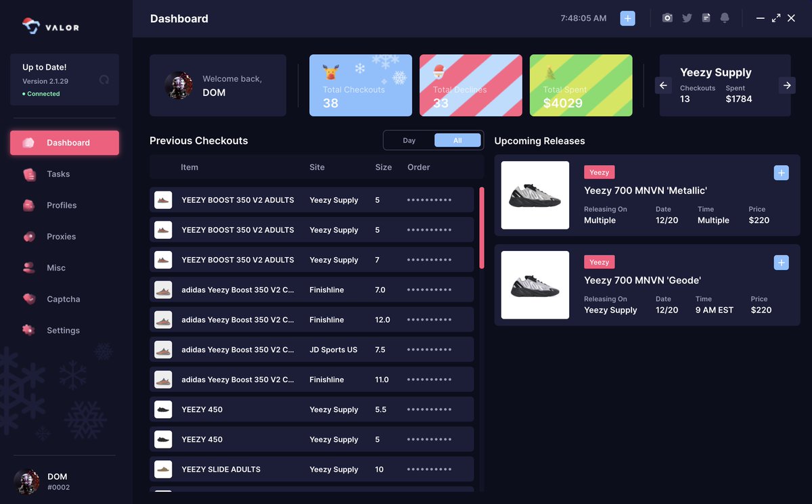Click the red Yeezy tag on Geode release
The image size is (812, 504).
coord(599,262)
